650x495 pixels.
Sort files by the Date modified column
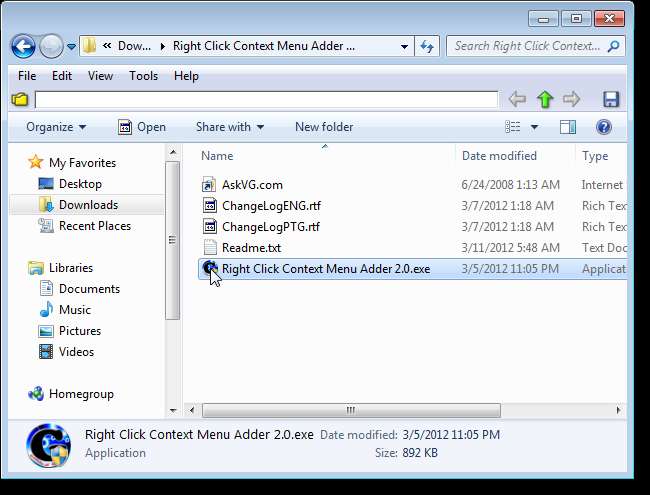(499, 156)
